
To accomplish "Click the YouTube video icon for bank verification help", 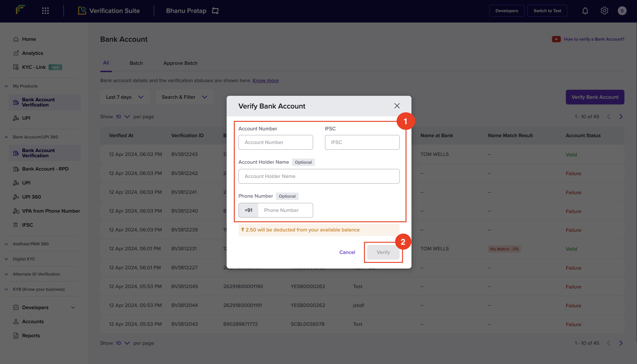I will 556,39.
